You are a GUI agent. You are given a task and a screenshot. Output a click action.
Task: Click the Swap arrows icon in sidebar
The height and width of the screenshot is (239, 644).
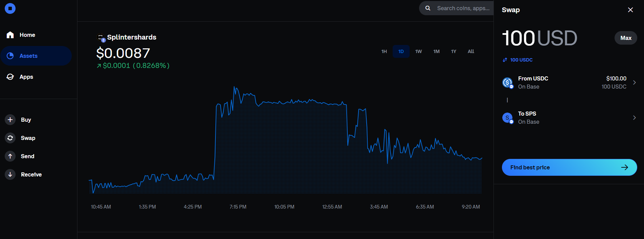point(10,138)
